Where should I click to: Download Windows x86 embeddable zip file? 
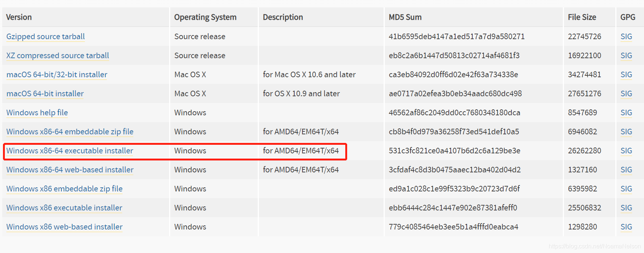64,189
